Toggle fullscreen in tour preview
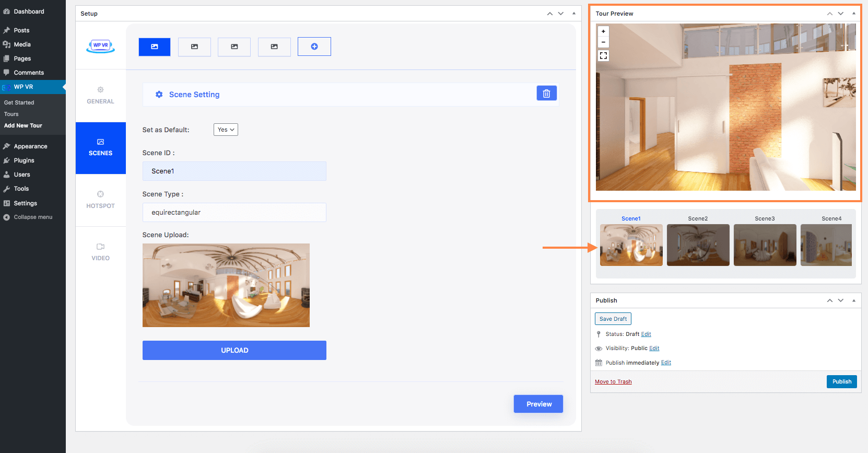This screenshot has height=453, width=868. coord(603,55)
